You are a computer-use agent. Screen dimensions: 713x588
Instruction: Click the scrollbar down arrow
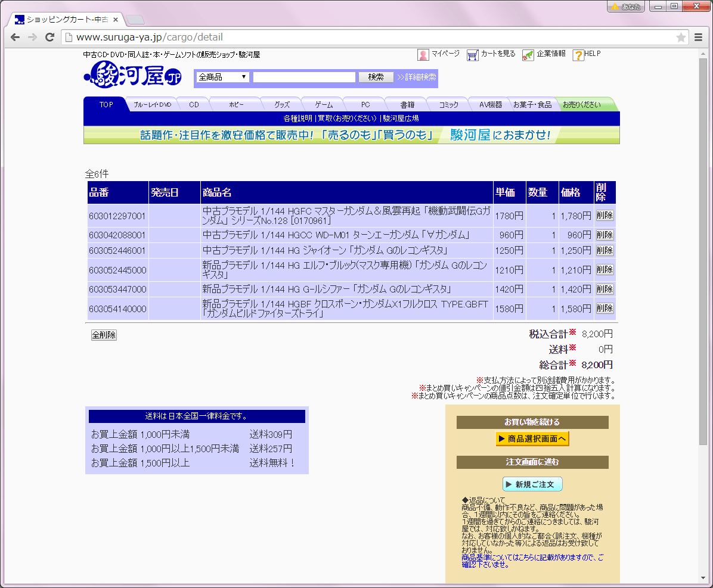(x=703, y=578)
